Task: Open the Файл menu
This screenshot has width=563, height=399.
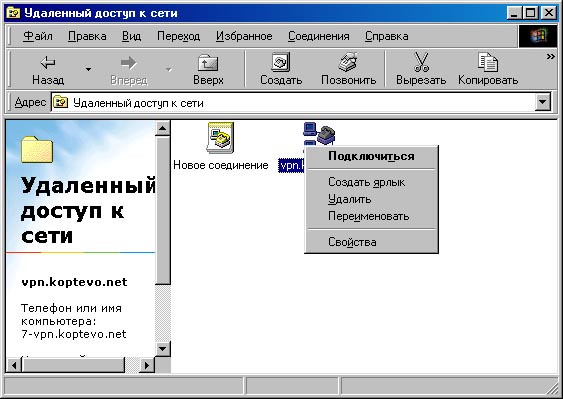Action: pyautogui.click(x=38, y=36)
